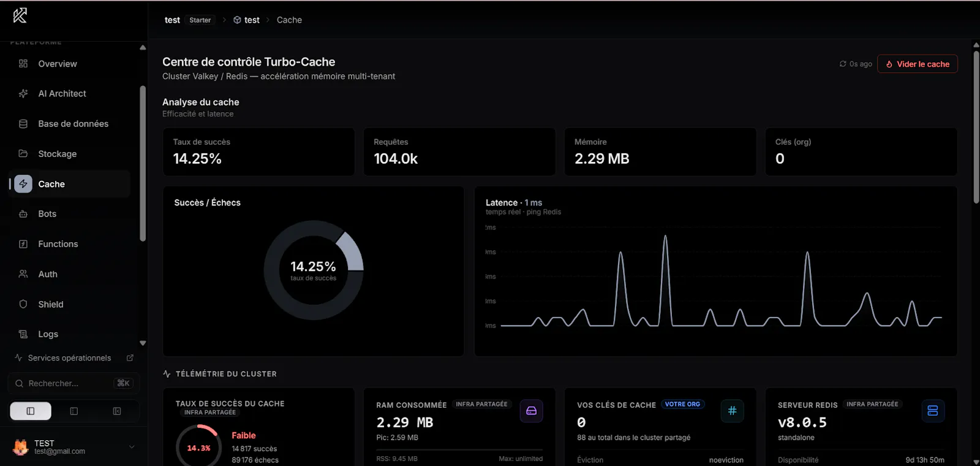The width and height of the screenshot is (980, 466).
Task: Click the test organization breadcrumb
Action: (x=172, y=20)
